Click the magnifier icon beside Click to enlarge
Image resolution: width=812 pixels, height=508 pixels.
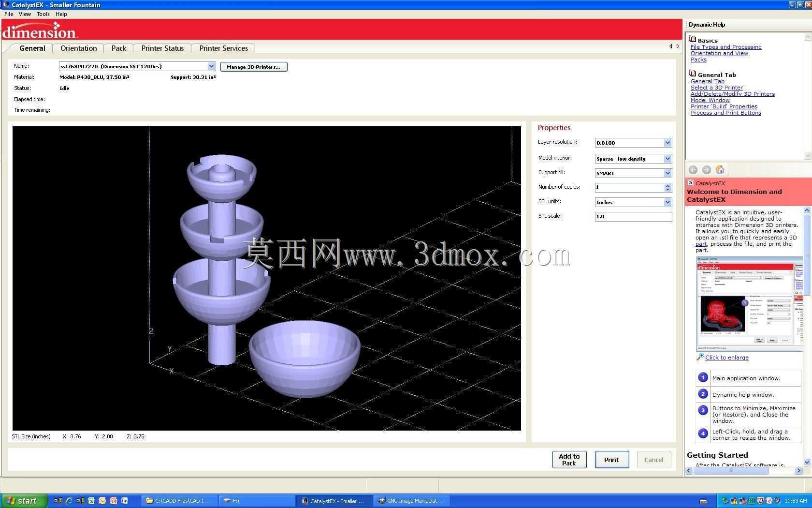[700, 357]
